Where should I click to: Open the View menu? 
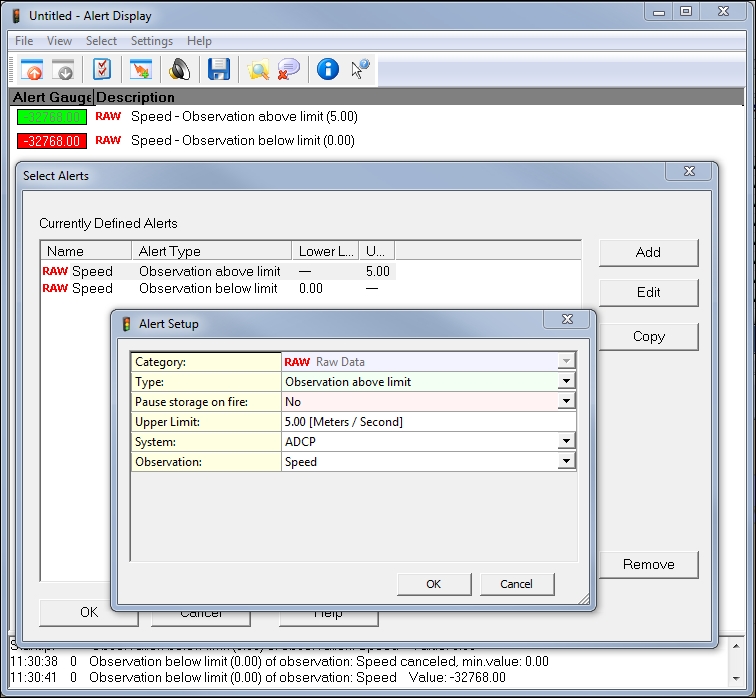click(59, 41)
